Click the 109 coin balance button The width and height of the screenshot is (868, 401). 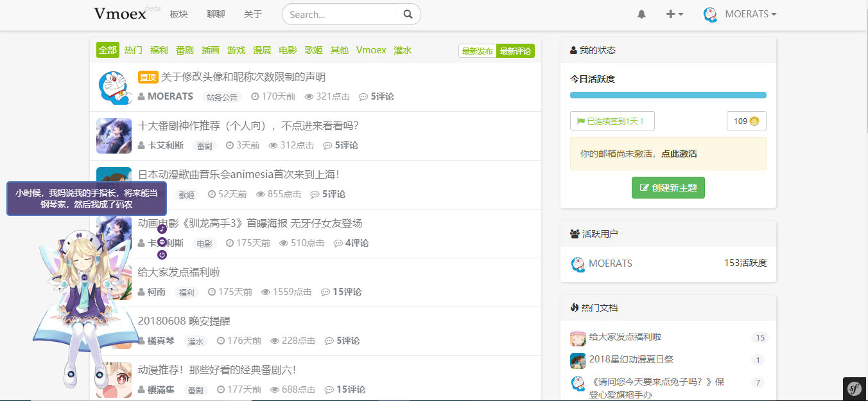pyautogui.click(x=746, y=121)
